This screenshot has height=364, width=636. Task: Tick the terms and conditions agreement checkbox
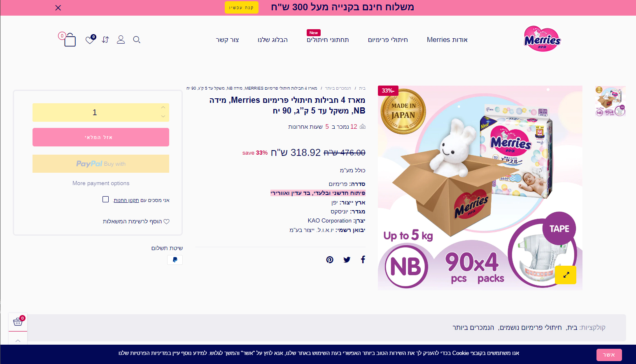click(x=105, y=199)
